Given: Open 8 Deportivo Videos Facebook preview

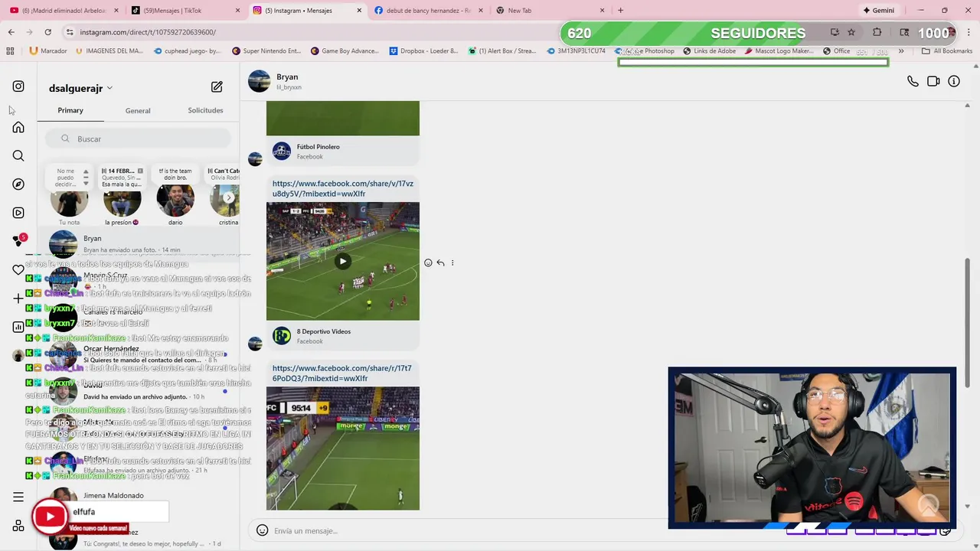Looking at the screenshot, I should (x=343, y=336).
